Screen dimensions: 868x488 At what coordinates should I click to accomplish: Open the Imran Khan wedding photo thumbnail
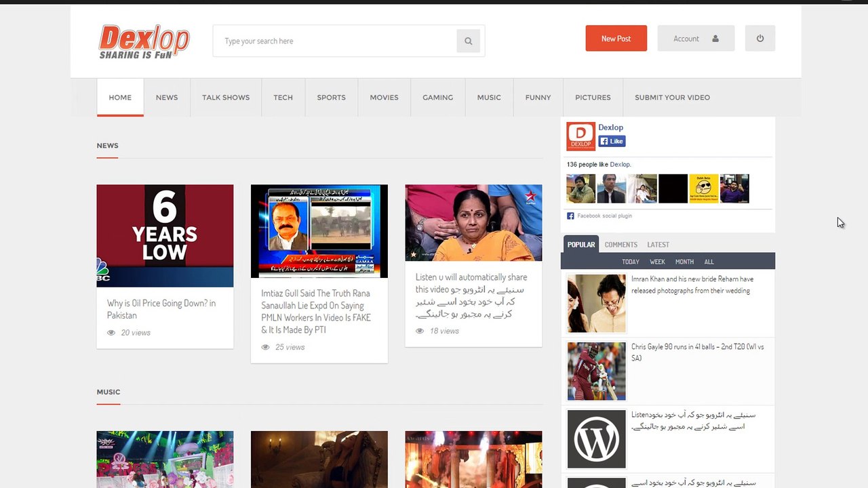pyautogui.click(x=597, y=304)
